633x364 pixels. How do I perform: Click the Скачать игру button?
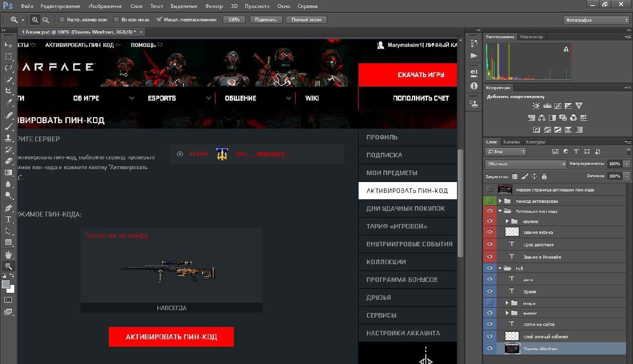coord(407,75)
